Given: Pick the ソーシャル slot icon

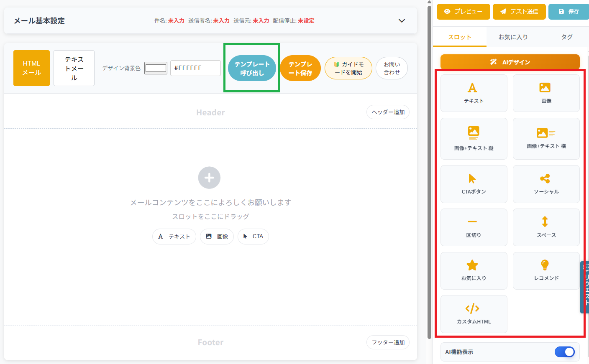Looking at the screenshot, I should point(545,184).
